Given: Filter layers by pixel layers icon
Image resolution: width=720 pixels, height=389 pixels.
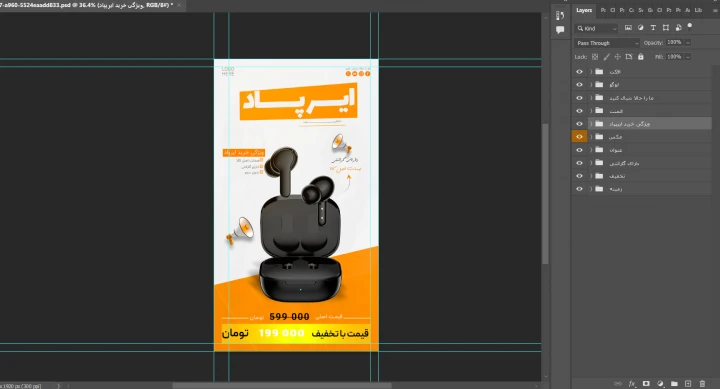Looking at the screenshot, I should (x=628, y=28).
